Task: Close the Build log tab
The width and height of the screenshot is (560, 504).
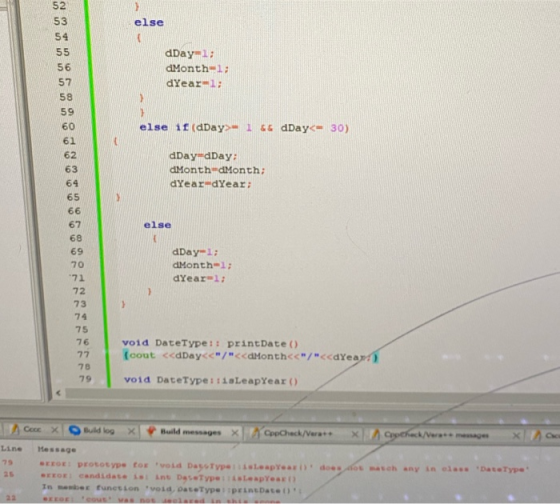Action: point(131,431)
